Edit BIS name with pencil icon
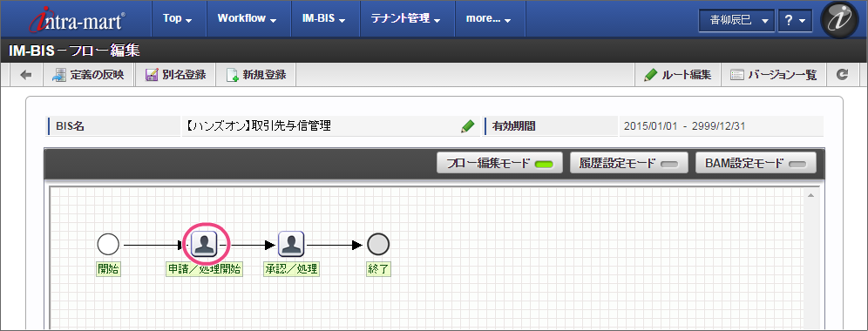Screen dimensions: 868x331 (x=468, y=126)
